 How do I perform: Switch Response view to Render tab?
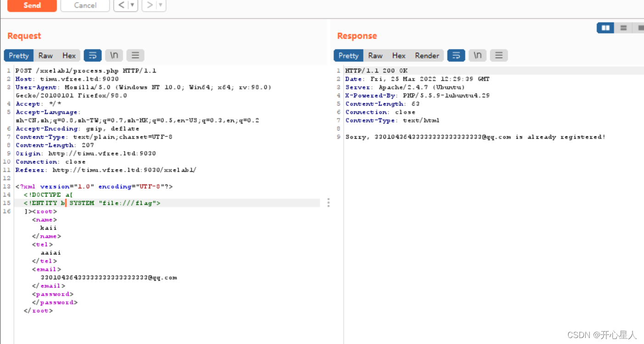[427, 56]
